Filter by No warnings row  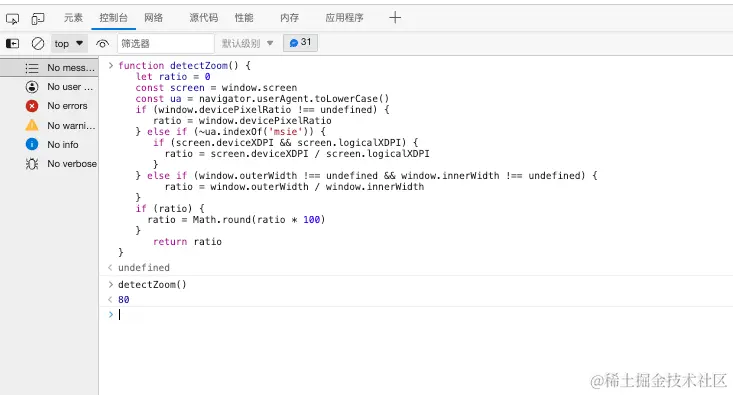tap(49, 125)
